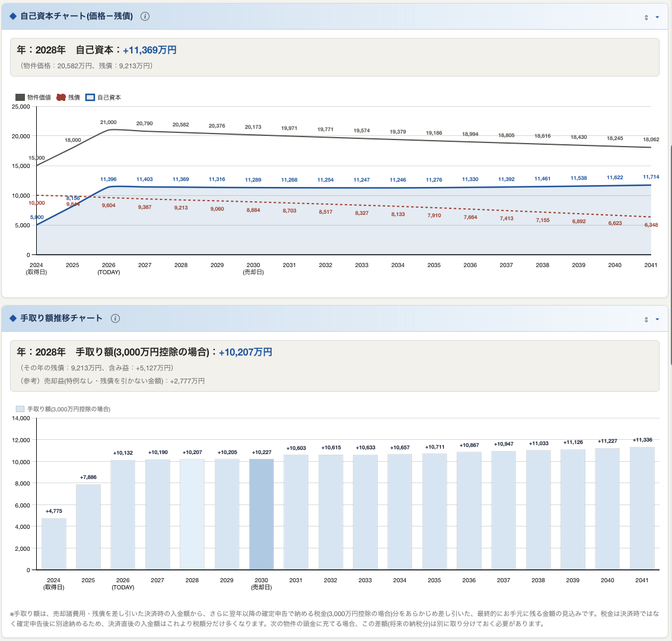Image resolution: width=672 pixels, height=641 pixels.
Task: Select the 2036 bar labeled +10,867
Action: (x=469, y=510)
